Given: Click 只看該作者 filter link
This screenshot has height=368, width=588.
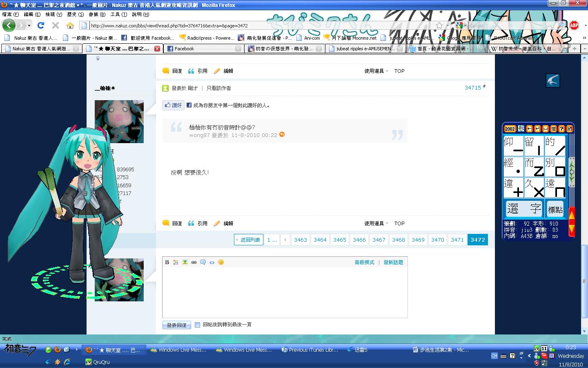Looking at the screenshot, I should click(x=218, y=88).
